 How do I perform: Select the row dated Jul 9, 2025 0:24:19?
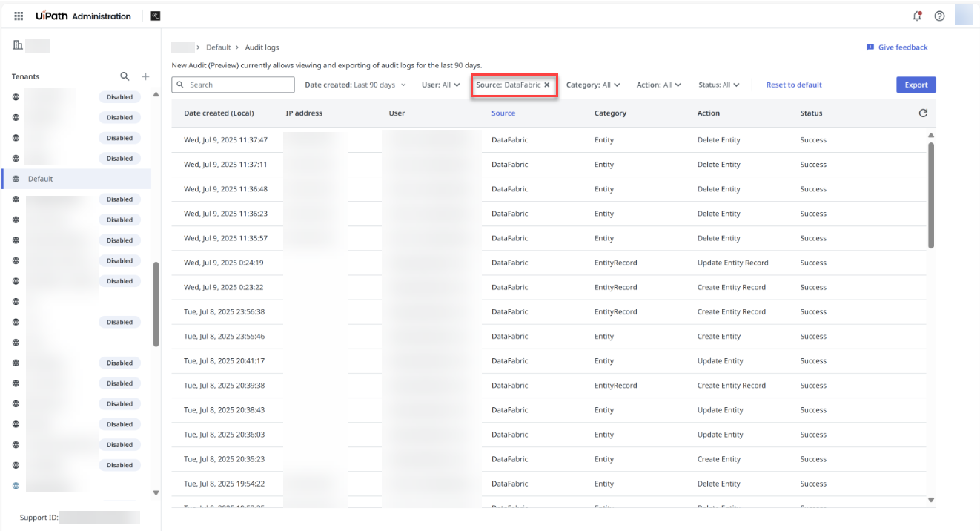pyautogui.click(x=549, y=263)
